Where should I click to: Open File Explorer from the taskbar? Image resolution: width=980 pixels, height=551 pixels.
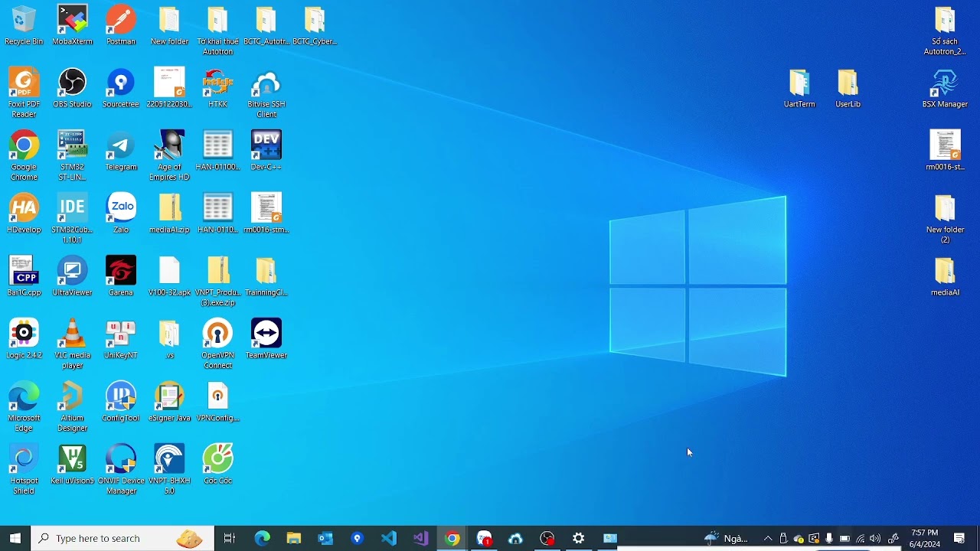294,539
